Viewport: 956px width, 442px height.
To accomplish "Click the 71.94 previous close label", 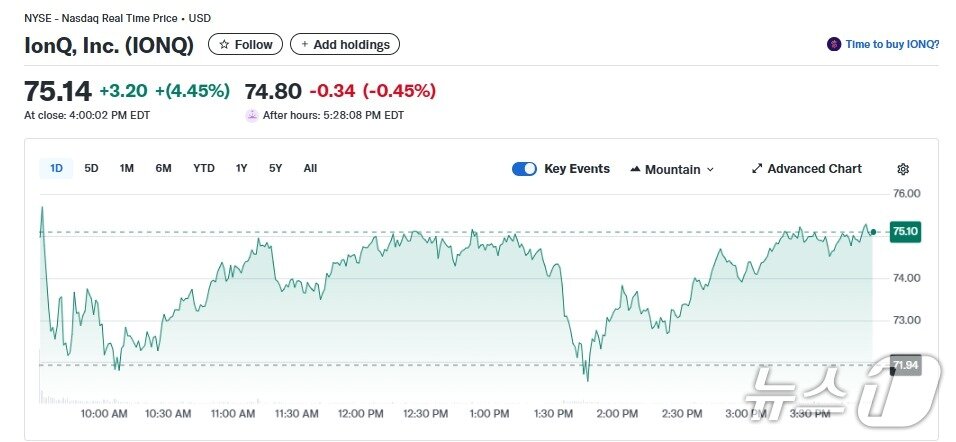I will coord(904,365).
